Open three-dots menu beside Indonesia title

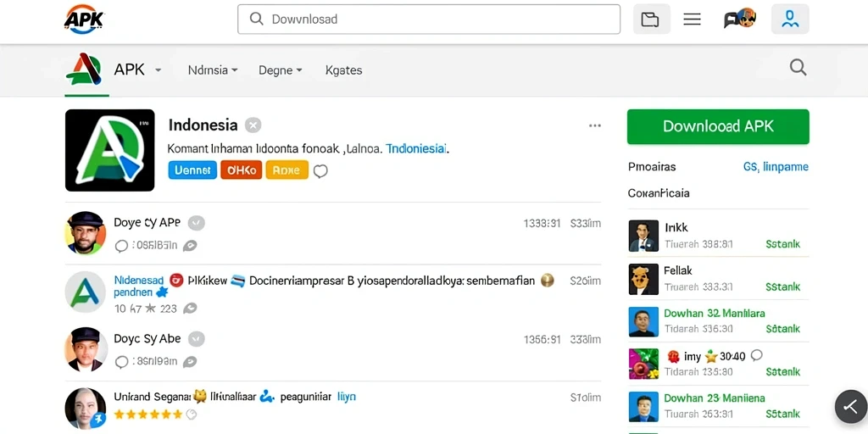click(595, 125)
